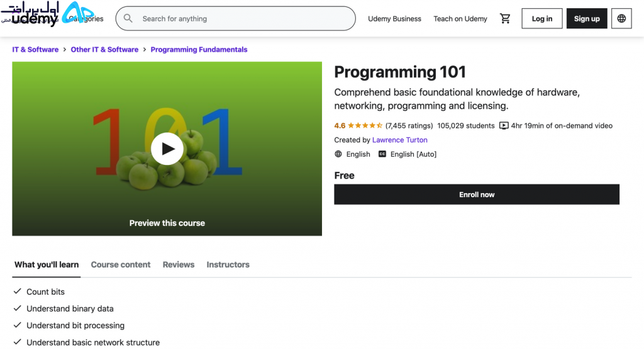Open the shopping cart icon
The image size is (644, 350).
[x=505, y=19]
